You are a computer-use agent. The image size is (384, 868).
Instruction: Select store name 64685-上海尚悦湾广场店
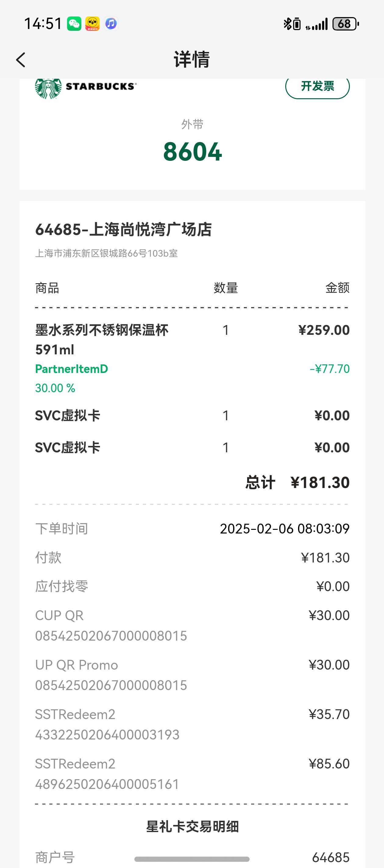coord(123,230)
